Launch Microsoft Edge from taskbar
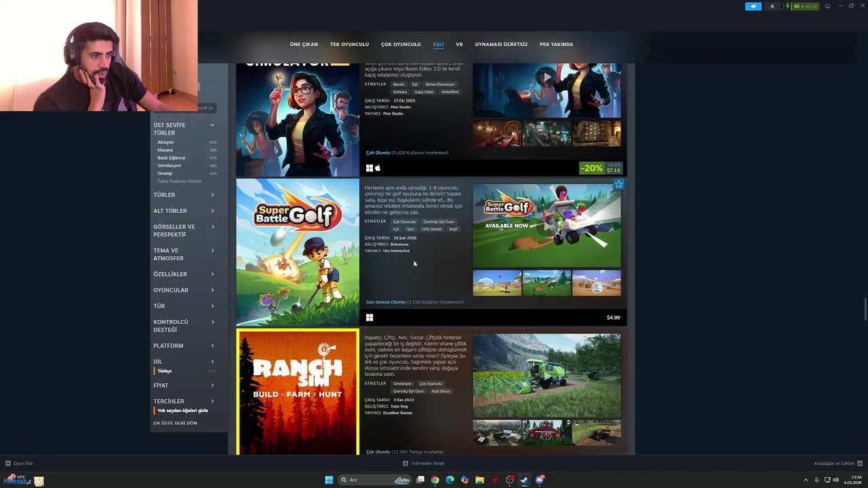The height and width of the screenshot is (488, 868). point(450,480)
